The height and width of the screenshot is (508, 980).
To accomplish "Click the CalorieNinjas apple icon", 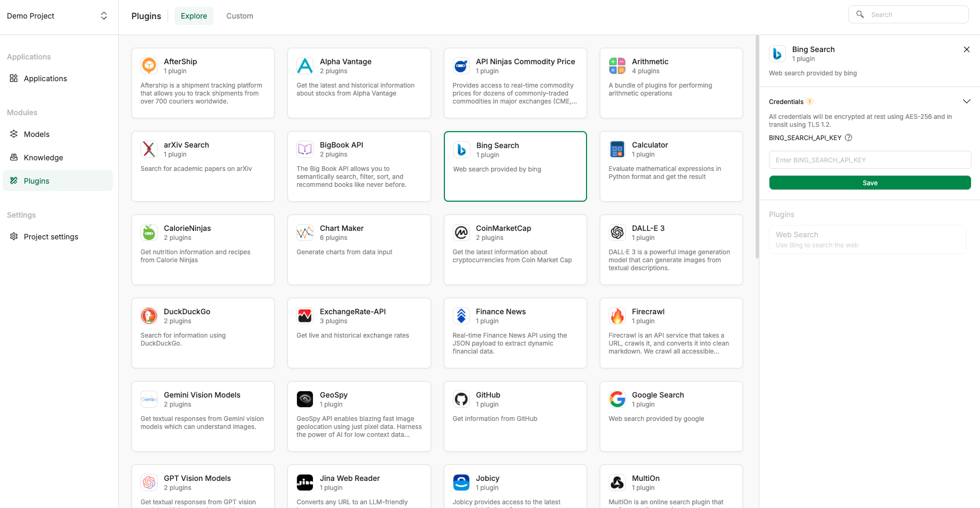I will (x=149, y=233).
